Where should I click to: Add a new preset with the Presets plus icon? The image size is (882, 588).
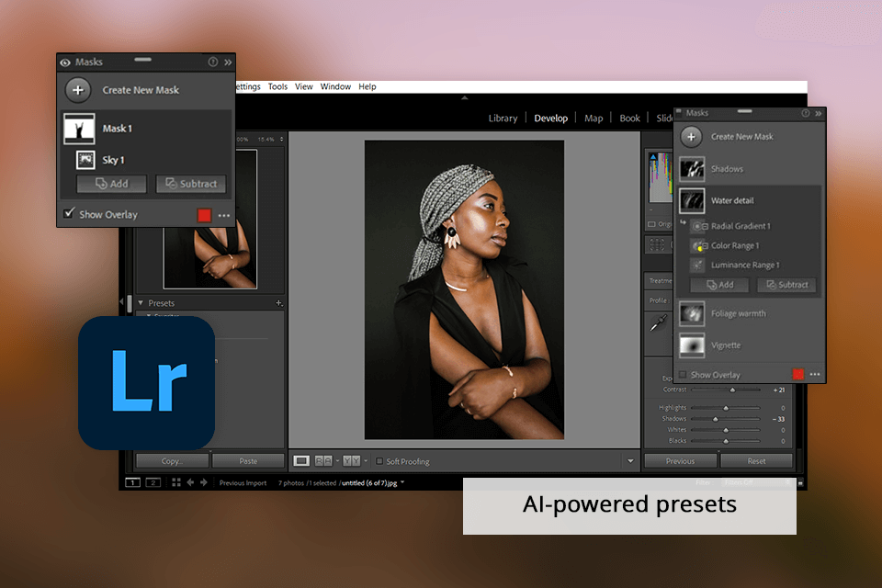279,302
